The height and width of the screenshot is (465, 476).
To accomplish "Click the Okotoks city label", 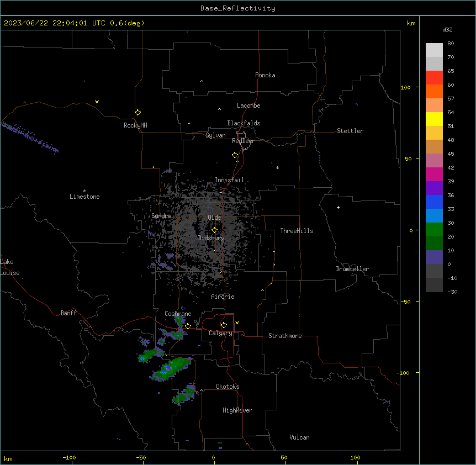I will tap(228, 387).
